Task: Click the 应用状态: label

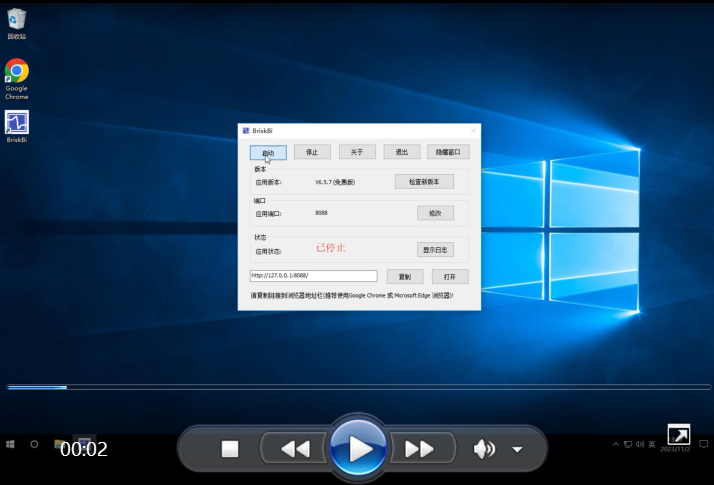Action: [268, 251]
